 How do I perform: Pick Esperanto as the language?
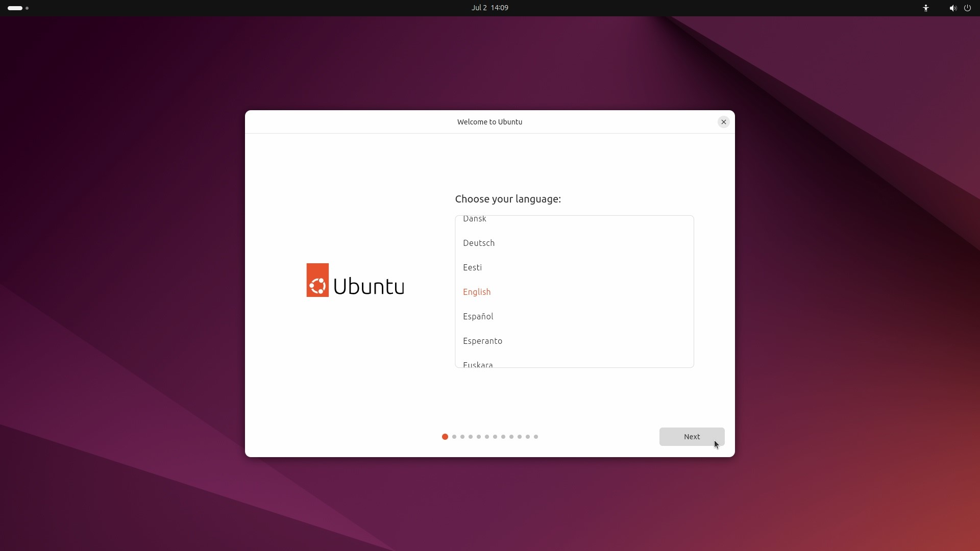coord(483,341)
